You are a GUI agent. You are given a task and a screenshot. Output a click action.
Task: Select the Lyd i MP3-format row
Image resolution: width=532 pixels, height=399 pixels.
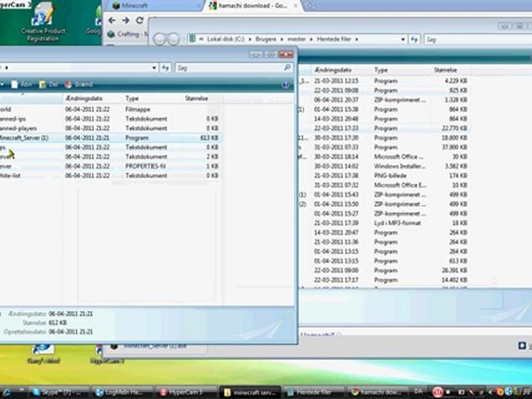tap(383, 223)
